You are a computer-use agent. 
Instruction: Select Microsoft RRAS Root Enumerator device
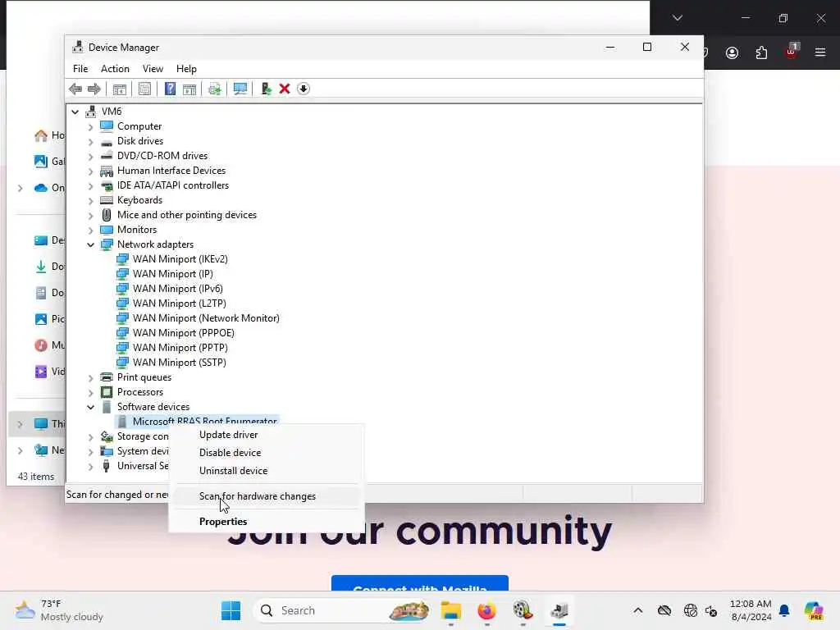[204, 421]
